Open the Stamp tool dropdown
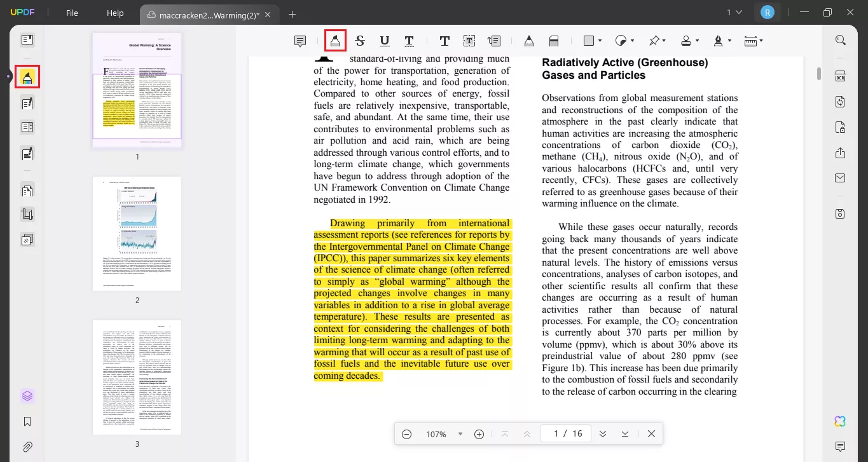The height and width of the screenshot is (462, 868). click(697, 40)
